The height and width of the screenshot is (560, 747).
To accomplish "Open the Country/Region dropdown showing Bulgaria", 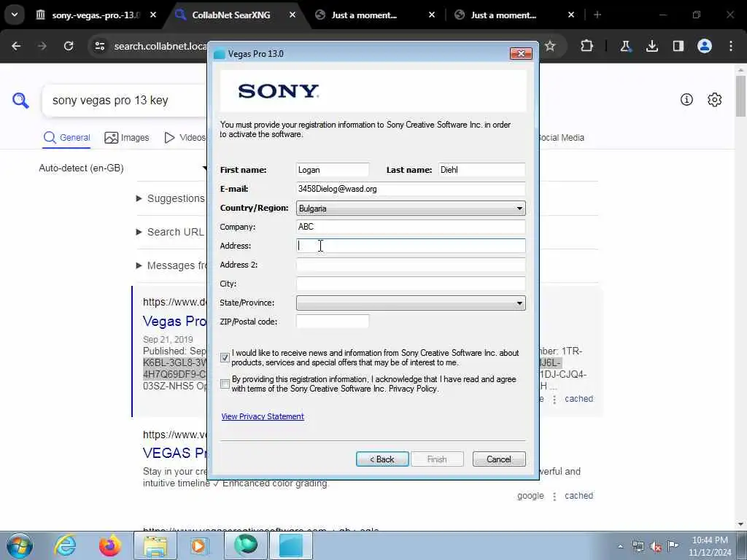I will click(411, 208).
